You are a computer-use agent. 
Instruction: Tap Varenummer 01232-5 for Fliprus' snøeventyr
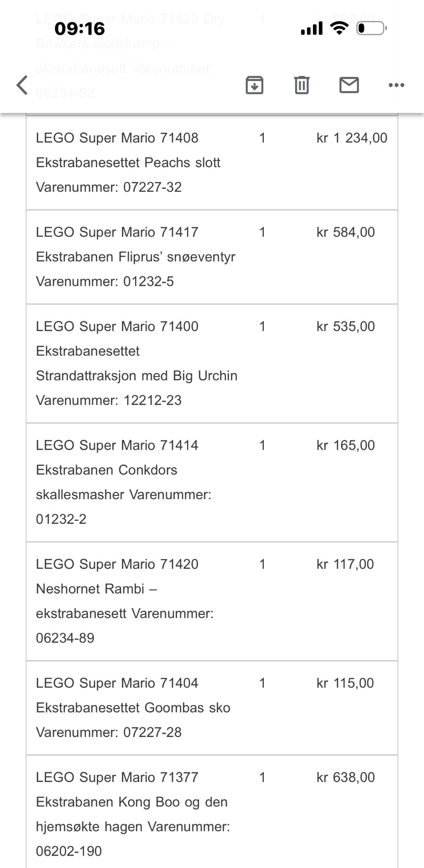coord(105,281)
